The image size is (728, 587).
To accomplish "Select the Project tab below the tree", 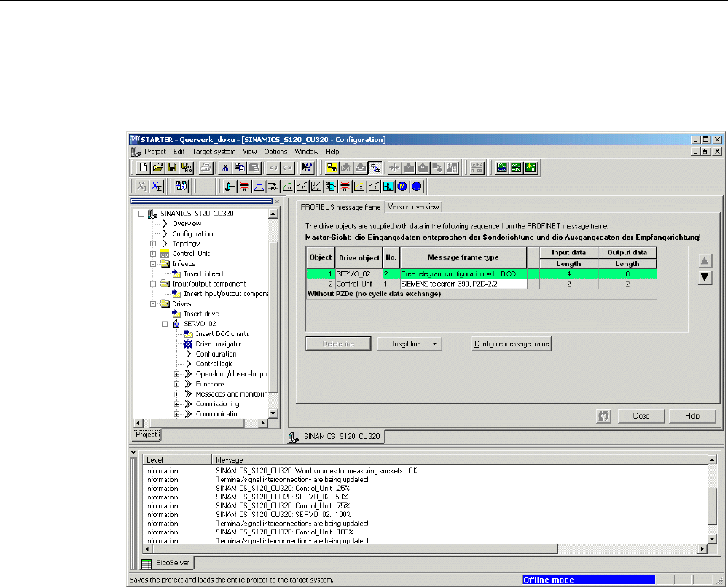I will (x=146, y=435).
